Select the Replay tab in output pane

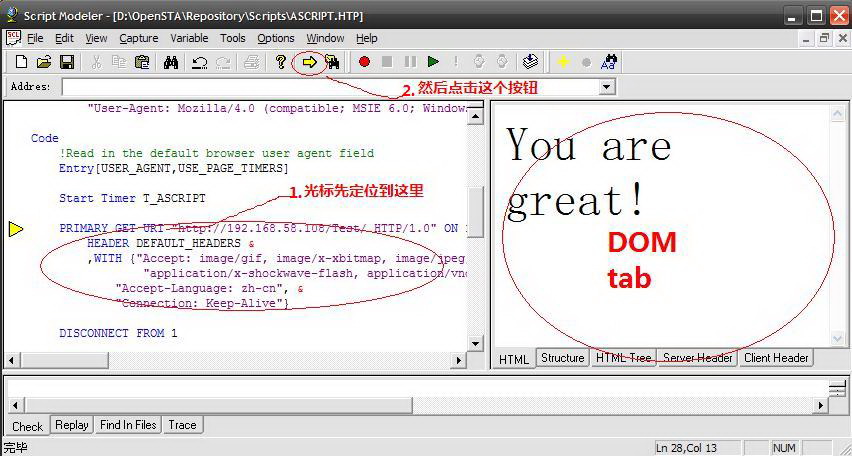point(72,424)
